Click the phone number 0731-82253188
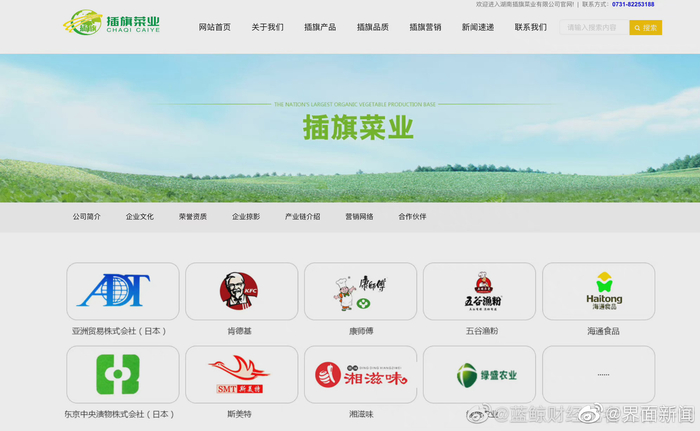Screen dimensions: 700x431 (x=633, y=4)
